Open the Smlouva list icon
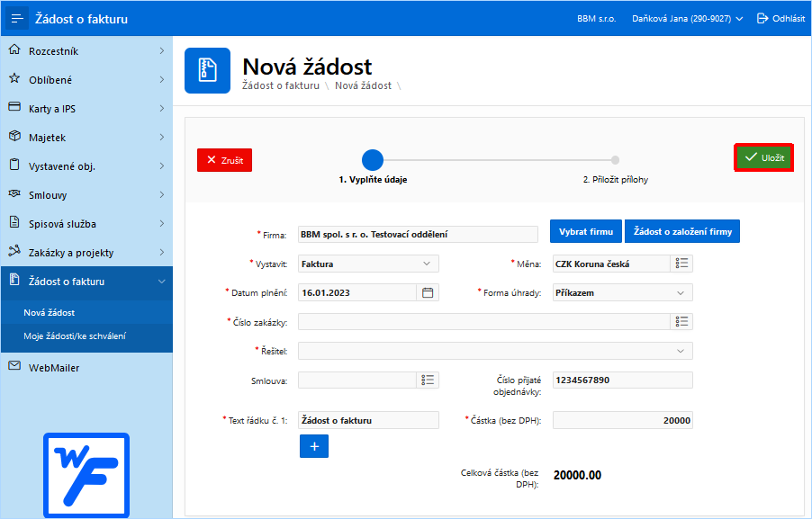812x519 pixels. coord(428,380)
